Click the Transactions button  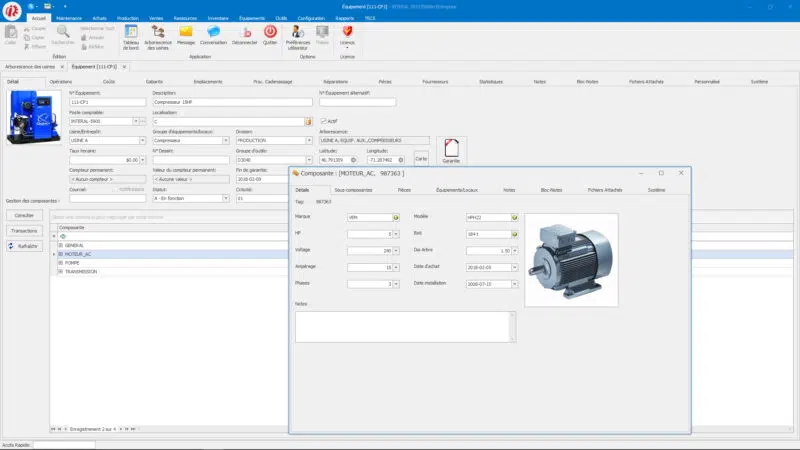(25, 231)
